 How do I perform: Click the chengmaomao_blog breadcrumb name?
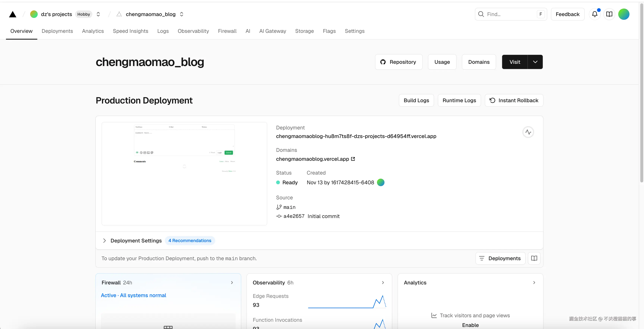(x=151, y=14)
